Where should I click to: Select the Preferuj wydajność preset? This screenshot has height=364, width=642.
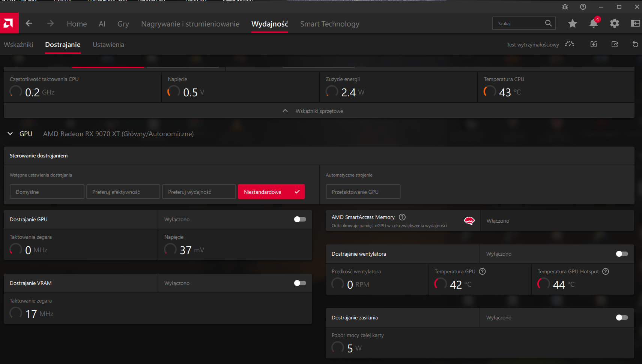tap(199, 192)
